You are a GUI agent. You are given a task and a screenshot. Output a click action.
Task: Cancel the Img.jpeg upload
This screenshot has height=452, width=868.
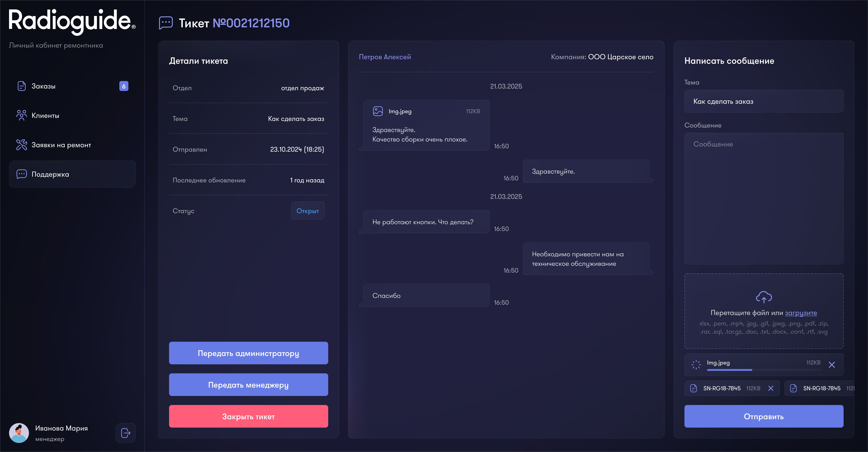pos(832,365)
